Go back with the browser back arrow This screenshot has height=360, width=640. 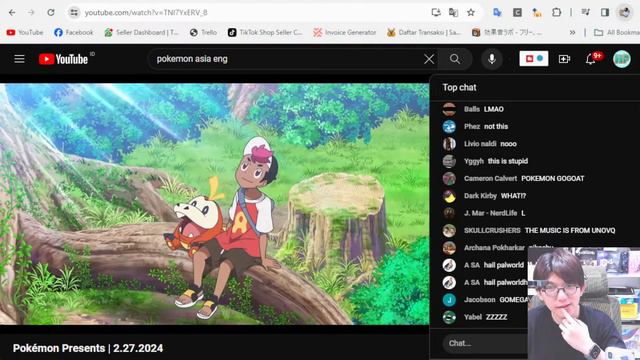click(x=12, y=13)
